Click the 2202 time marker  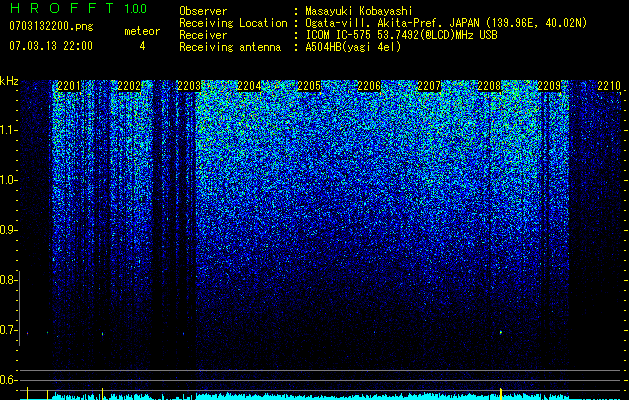pos(129,86)
